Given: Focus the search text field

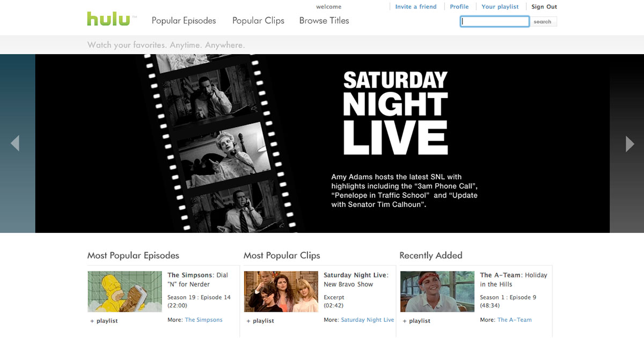Looking at the screenshot, I should tap(495, 21).
